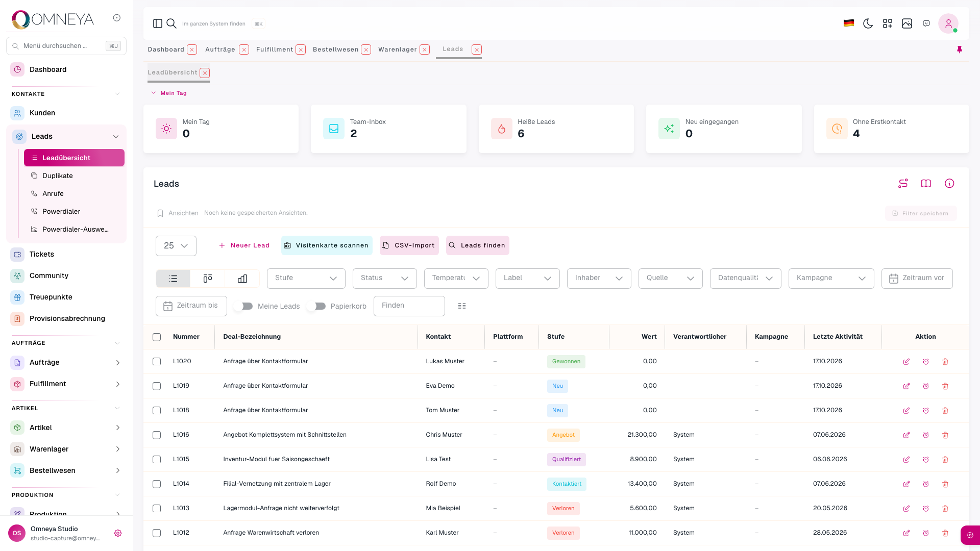Open the 25 rows-per-page dropdown

coord(176,246)
